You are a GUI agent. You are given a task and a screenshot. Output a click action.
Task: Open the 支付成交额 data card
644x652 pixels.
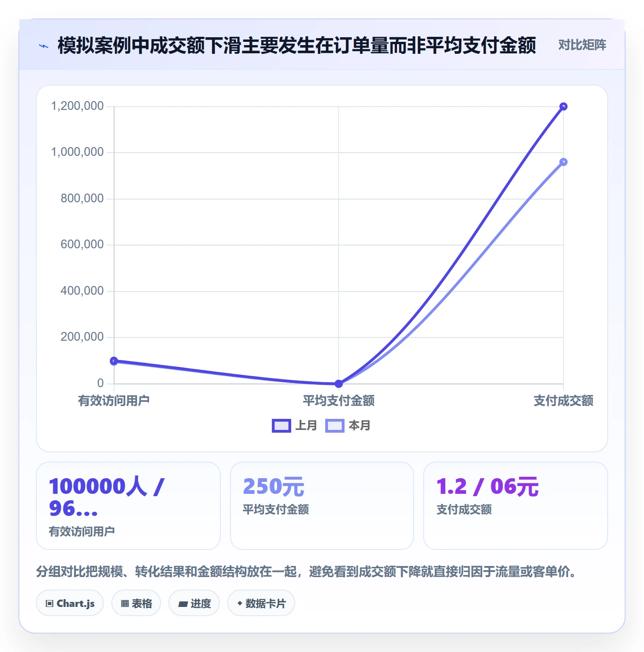[x=516, y=506]
